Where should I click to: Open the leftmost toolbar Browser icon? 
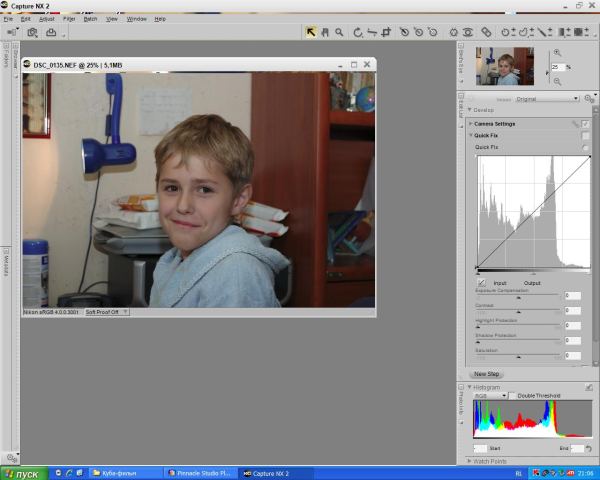click(x=13, y=32)
